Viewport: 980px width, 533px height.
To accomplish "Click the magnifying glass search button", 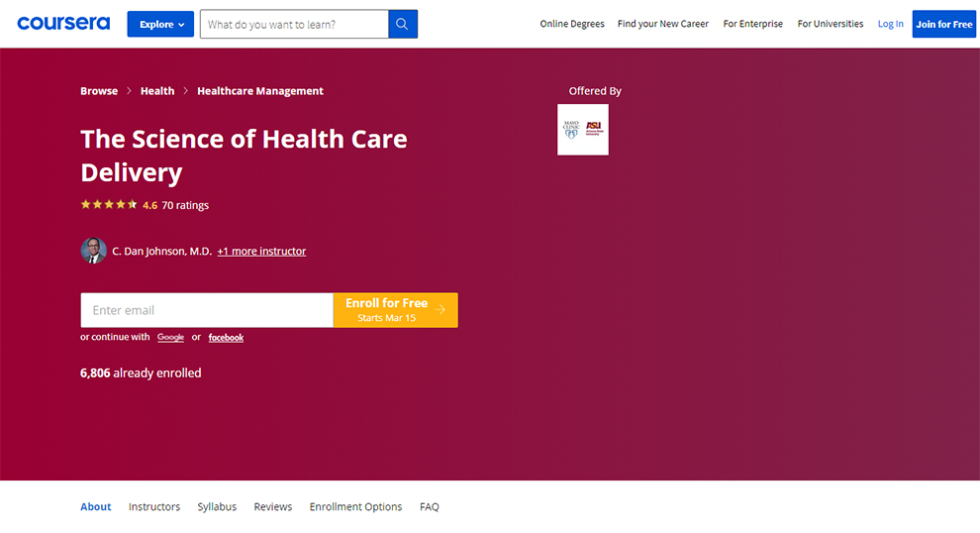I will [x=403, y=25].
